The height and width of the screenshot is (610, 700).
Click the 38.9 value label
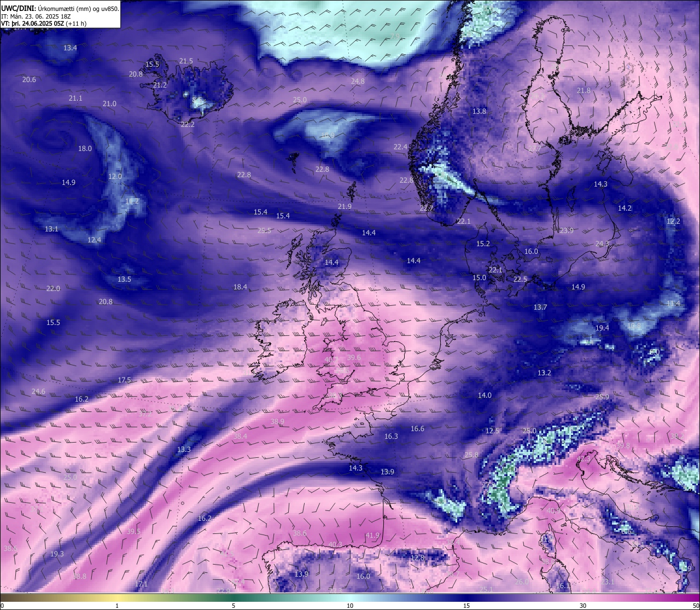[x=277, y=422]
